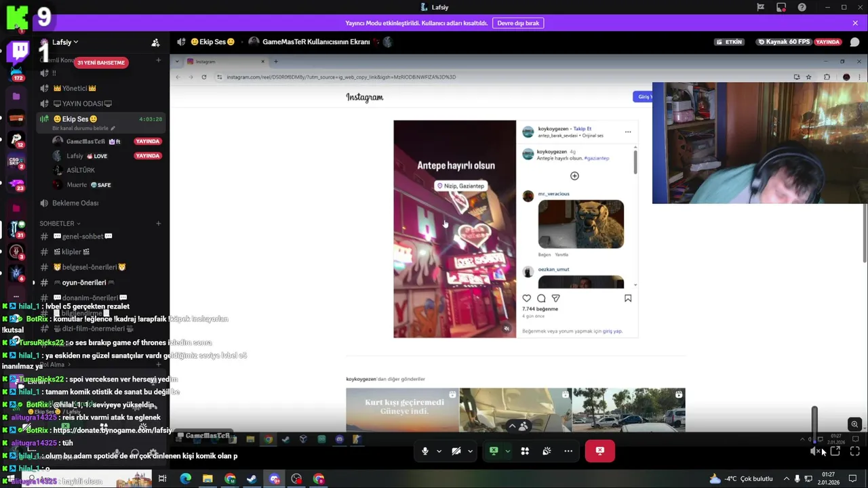Click the GameMasTeR user in Ekip Ses
The height and width of the screenshot is (488, 868).
tap(85, 142)
